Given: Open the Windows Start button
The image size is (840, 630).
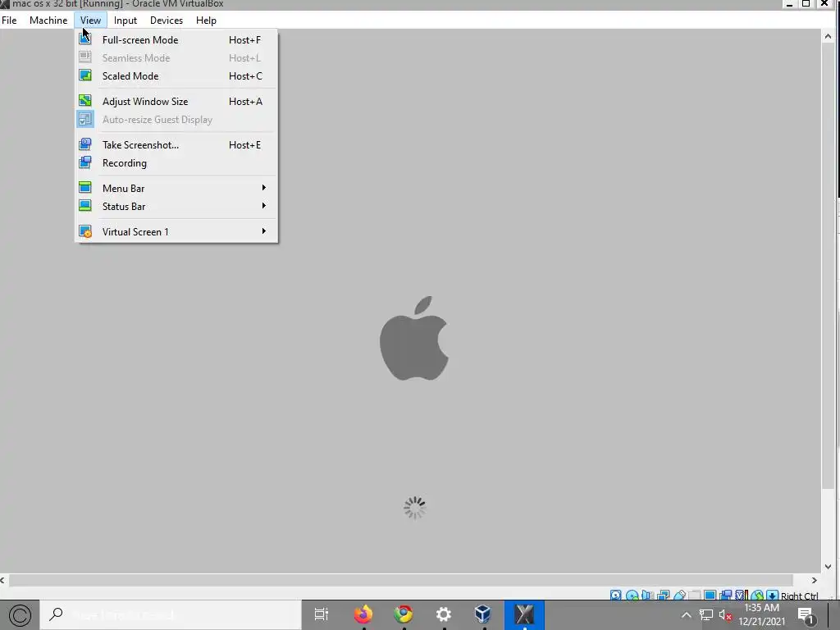Looking at the screenshot, I should [x=20, y=615].
